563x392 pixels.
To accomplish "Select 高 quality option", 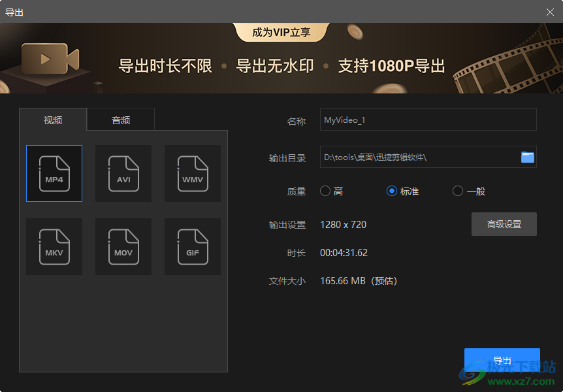I will click(325, 191).
